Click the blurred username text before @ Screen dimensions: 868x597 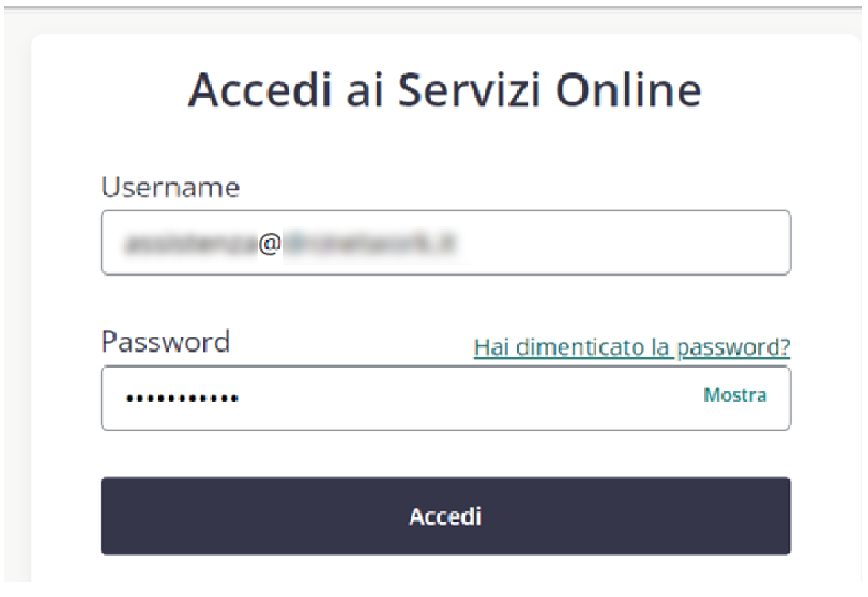point(191,243)
